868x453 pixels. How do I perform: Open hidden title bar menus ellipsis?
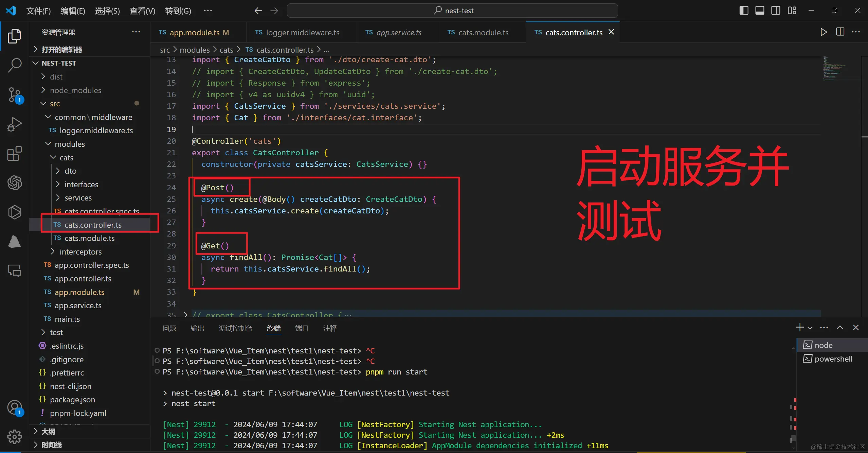pos(208,11)
